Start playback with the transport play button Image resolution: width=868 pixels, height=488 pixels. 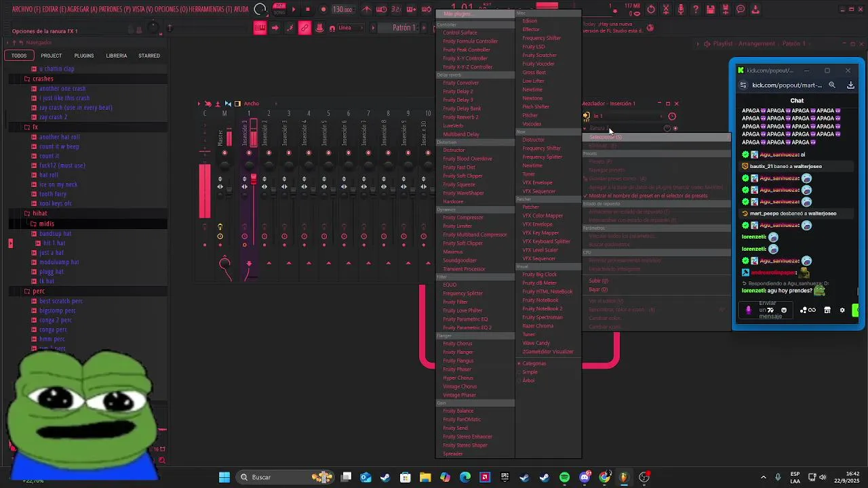coord(294,9)
